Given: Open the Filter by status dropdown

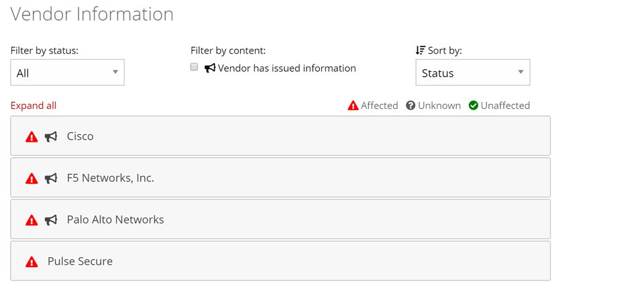Looking at the screenshot, I should pyautogui.click(x=67, y=73).
